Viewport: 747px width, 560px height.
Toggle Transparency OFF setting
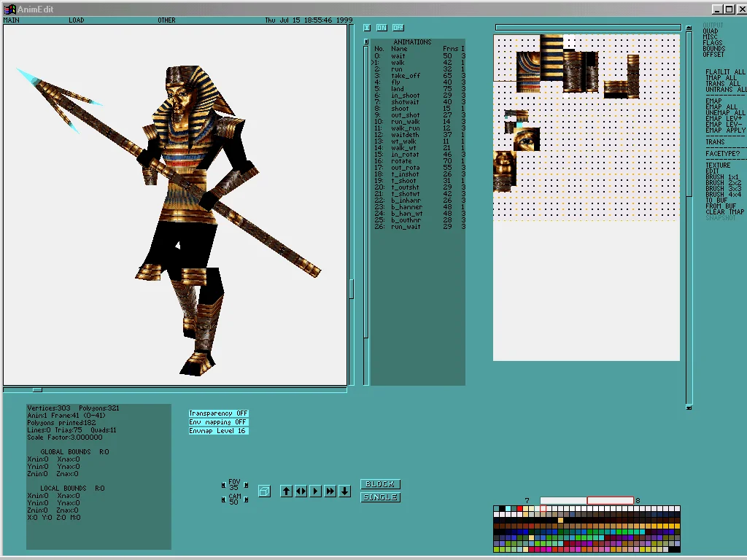click(x=218, y=413)
